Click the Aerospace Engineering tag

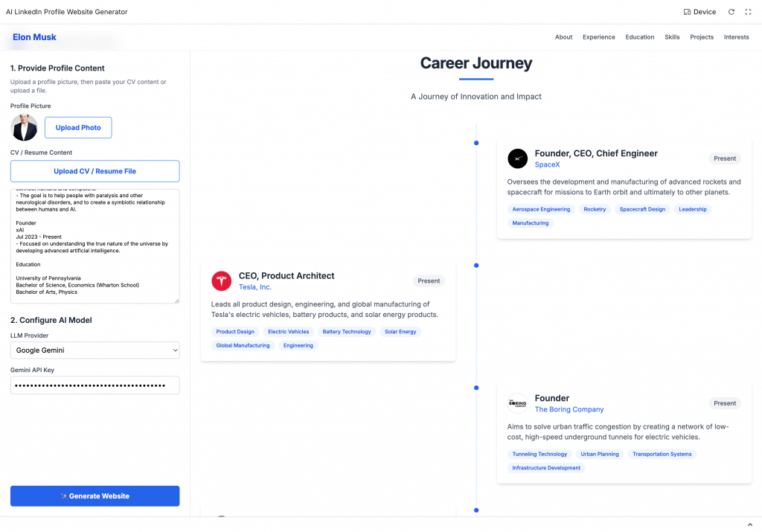coord(541,209)
